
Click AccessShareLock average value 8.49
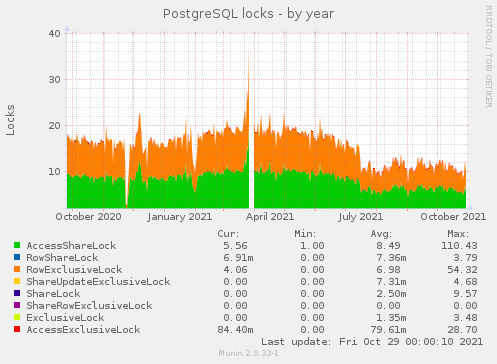(388, 246)
